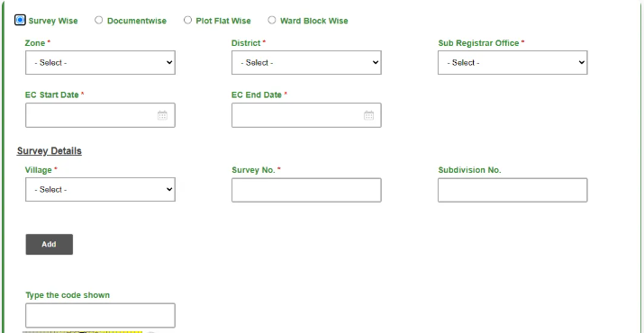Click the Zone field label
The height and width of the screenshot is (333, 644).
[x=35, y=43]
